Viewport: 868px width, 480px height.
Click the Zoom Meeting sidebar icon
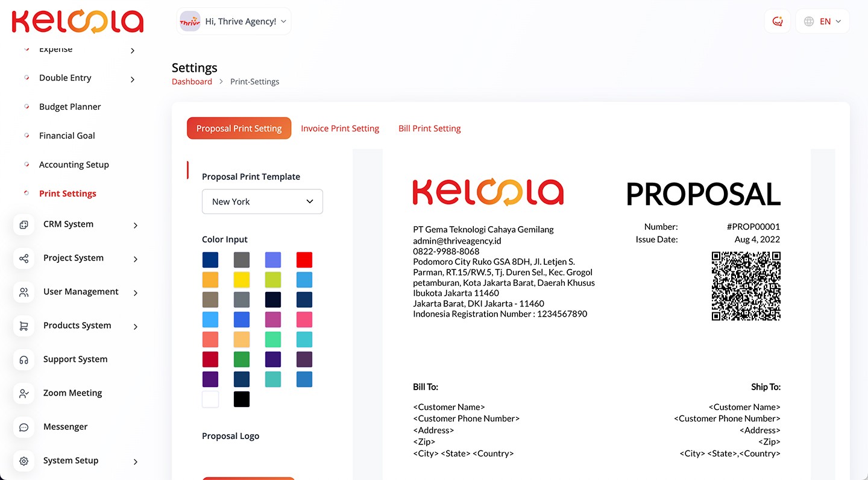pyautogui.click(x=24, y=393)
